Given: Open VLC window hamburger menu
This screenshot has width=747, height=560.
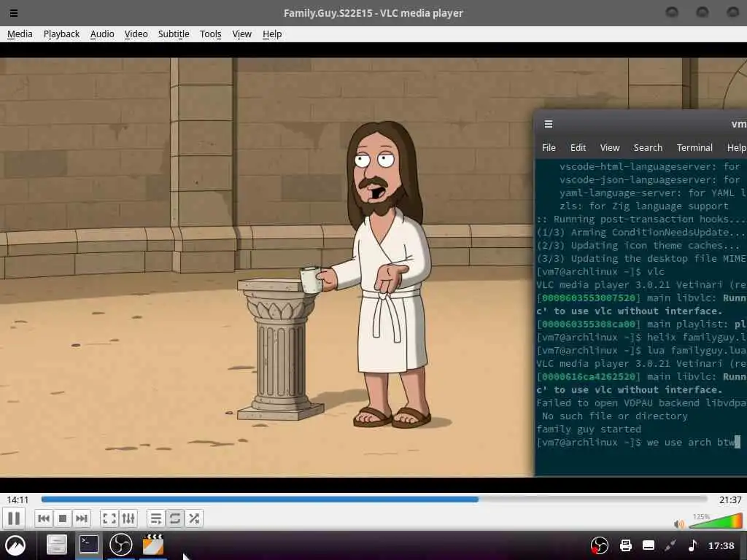Looking at the screenshot, I should (14, 13).
